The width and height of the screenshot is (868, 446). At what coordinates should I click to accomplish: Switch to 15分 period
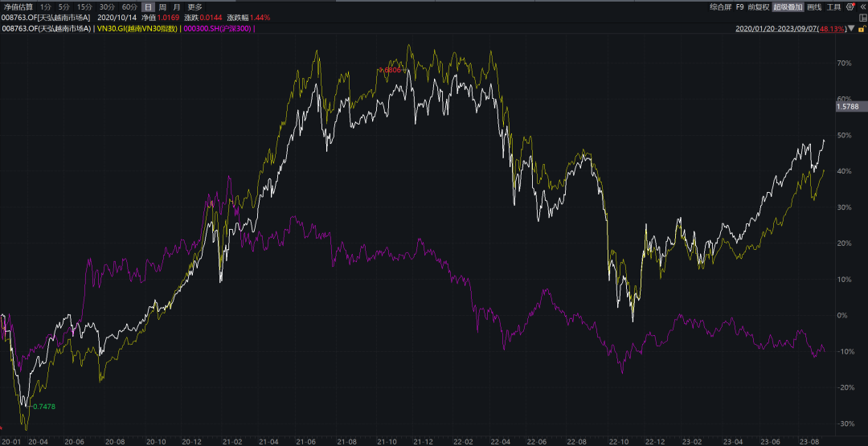[84, 7]
